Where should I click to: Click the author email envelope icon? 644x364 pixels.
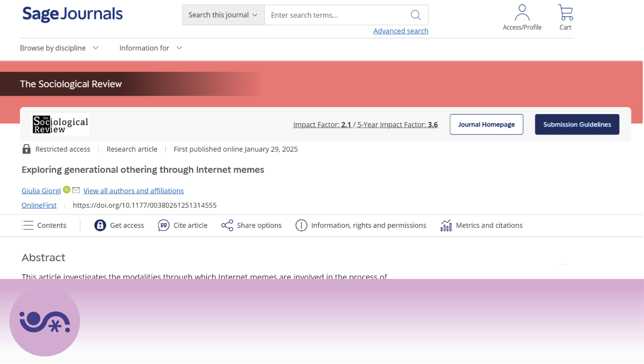coord(76,190)
